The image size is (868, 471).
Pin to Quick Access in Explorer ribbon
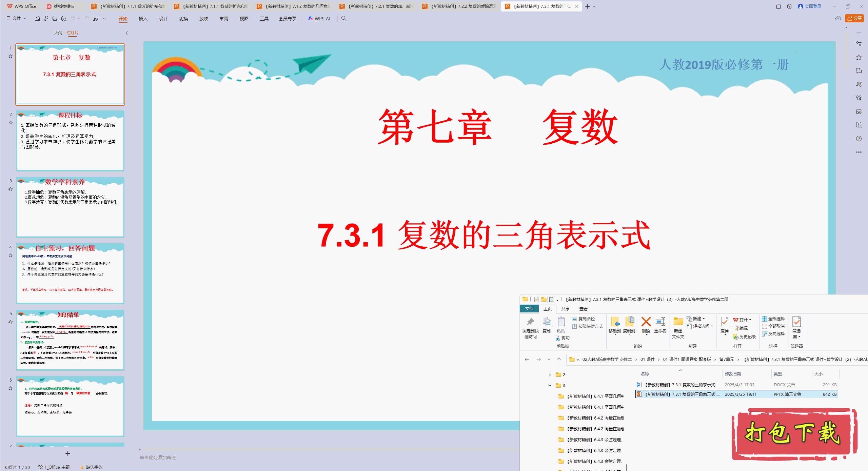[x=530, y=326]
